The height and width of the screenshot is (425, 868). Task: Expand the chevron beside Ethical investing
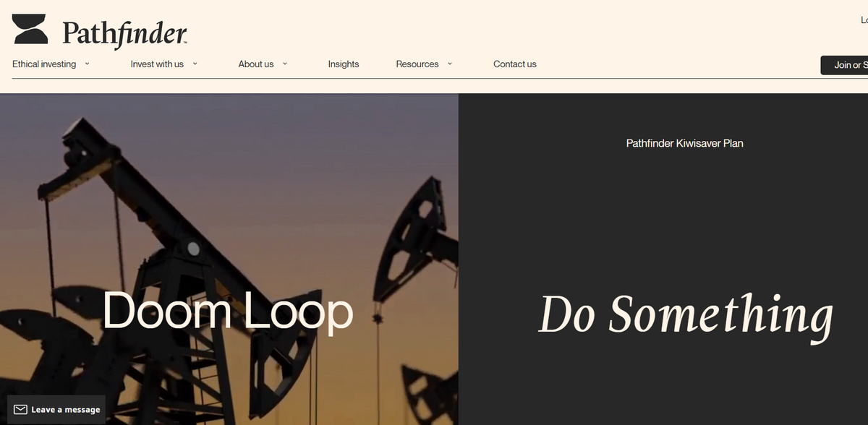point(87,64)
